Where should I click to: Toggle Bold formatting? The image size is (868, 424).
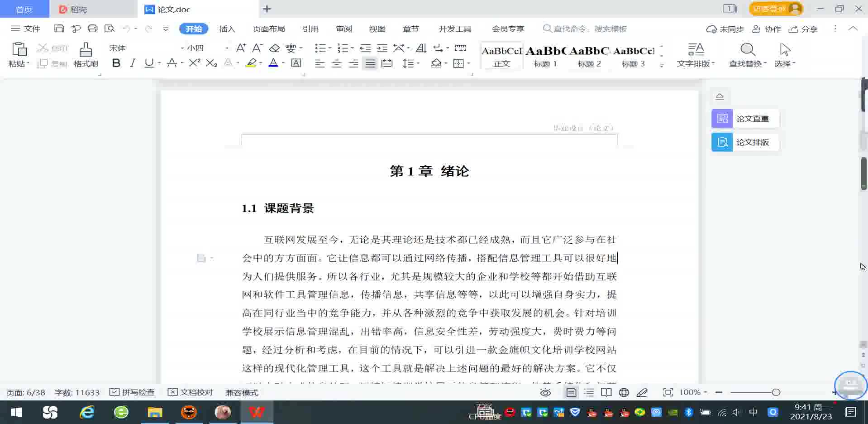116,63
